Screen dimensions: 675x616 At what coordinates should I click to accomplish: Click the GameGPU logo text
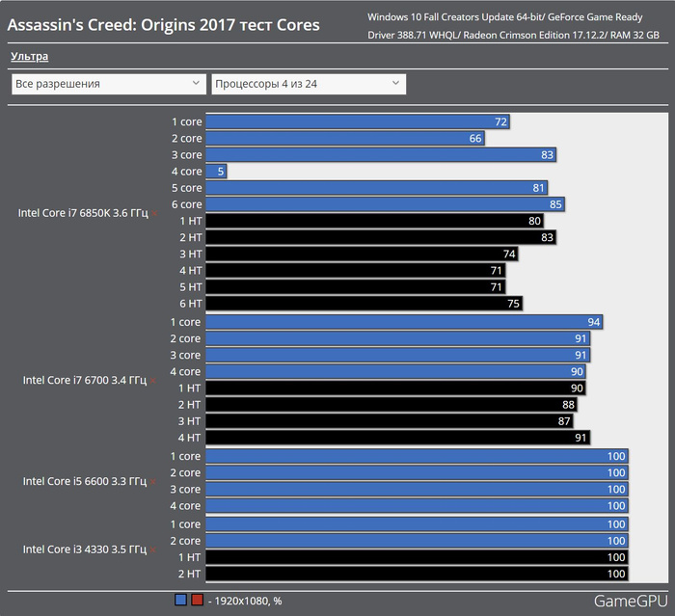(x=629, y=601)
